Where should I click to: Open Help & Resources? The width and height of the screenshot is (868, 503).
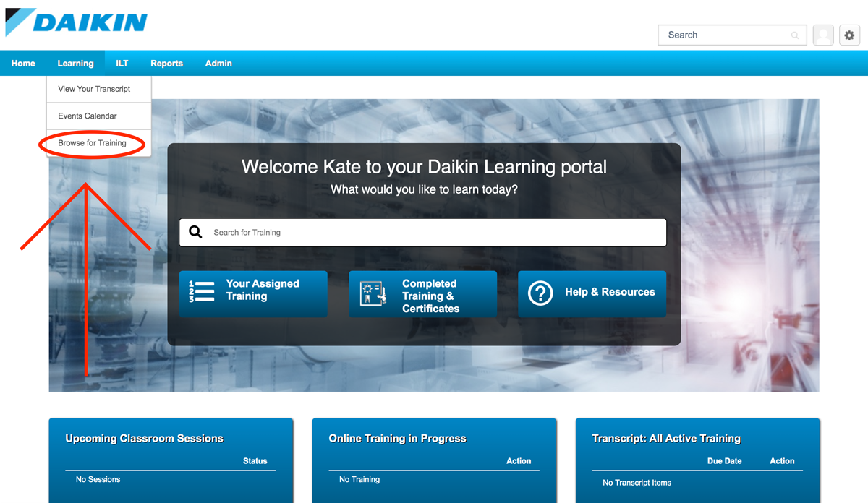592,294
